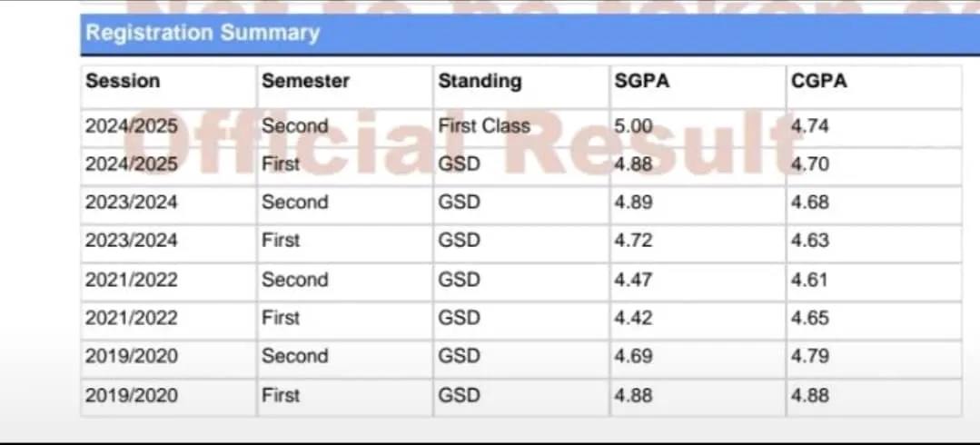The width and height of the screenshot is (980, 445).
Task: Select the Standing column header
Action: [480, 81]
